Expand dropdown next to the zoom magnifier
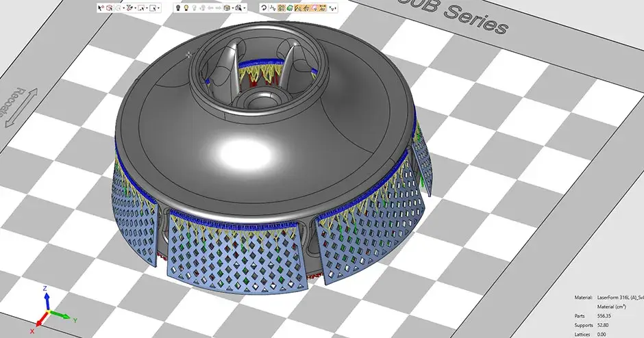This screenshot has width=644, height=338. click(245, 8)
